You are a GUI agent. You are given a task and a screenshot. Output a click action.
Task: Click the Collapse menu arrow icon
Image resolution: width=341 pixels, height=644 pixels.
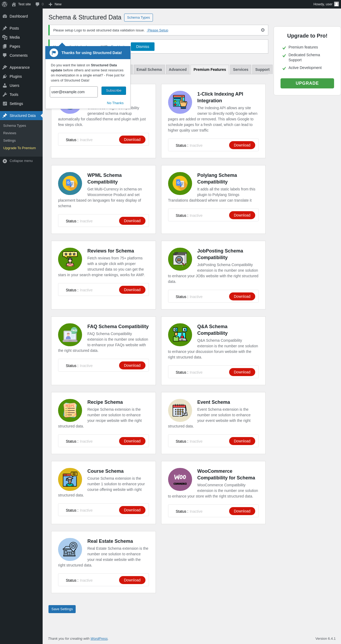pos(5,161)
